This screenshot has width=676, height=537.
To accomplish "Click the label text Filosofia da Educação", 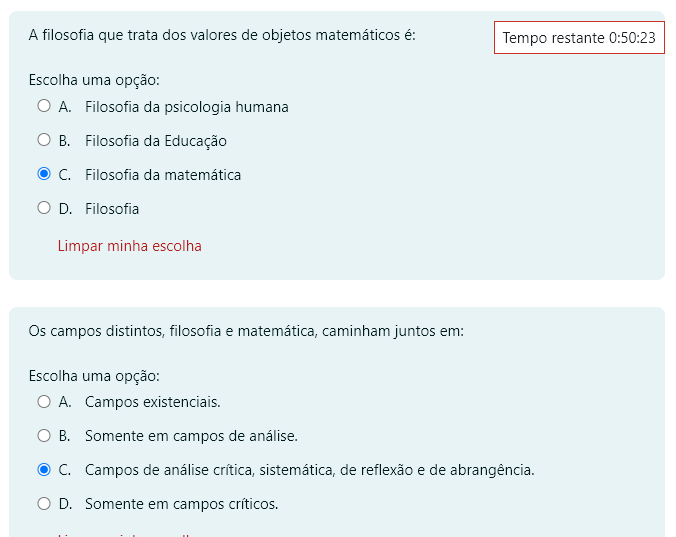I will pyautogui.click(x=156, y=141).
